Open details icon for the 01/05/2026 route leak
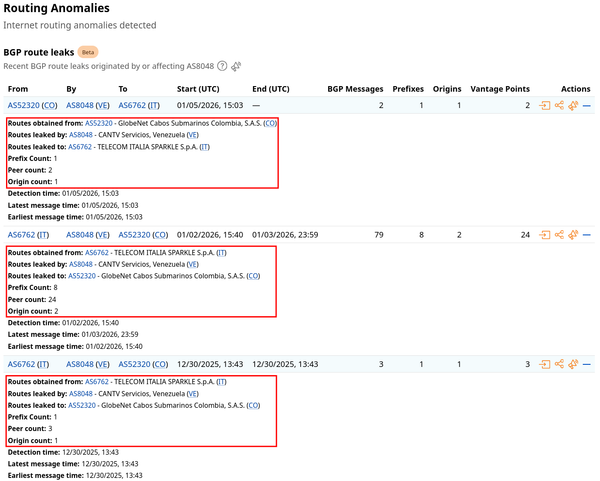The width and height of the screenshot is (600, 481). [x=545, y=105]
